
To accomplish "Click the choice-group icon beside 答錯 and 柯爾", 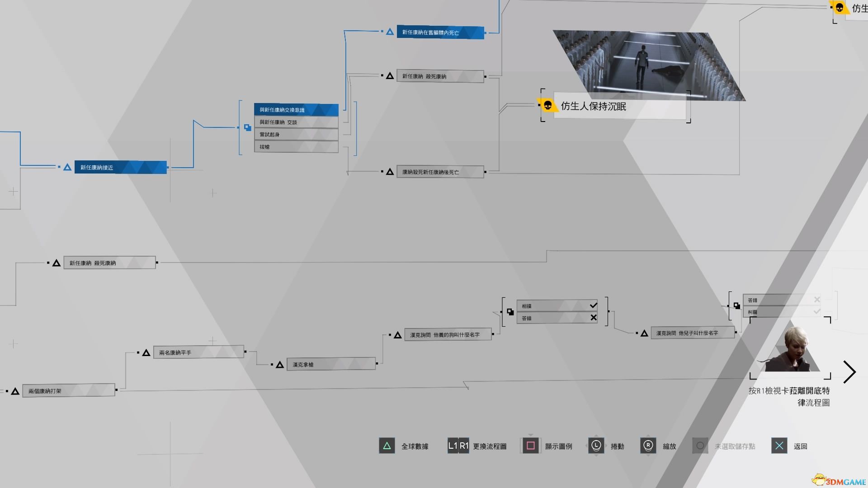I will 737,306.
